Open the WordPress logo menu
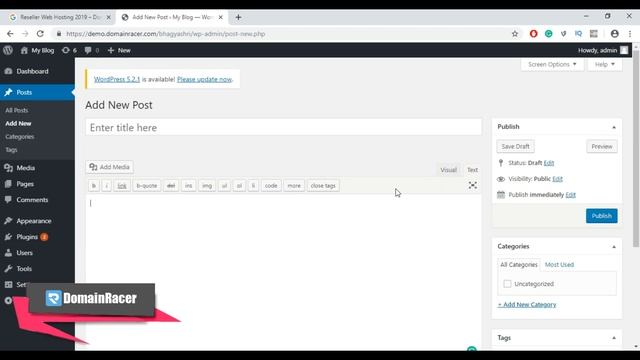 coord(8,50)
